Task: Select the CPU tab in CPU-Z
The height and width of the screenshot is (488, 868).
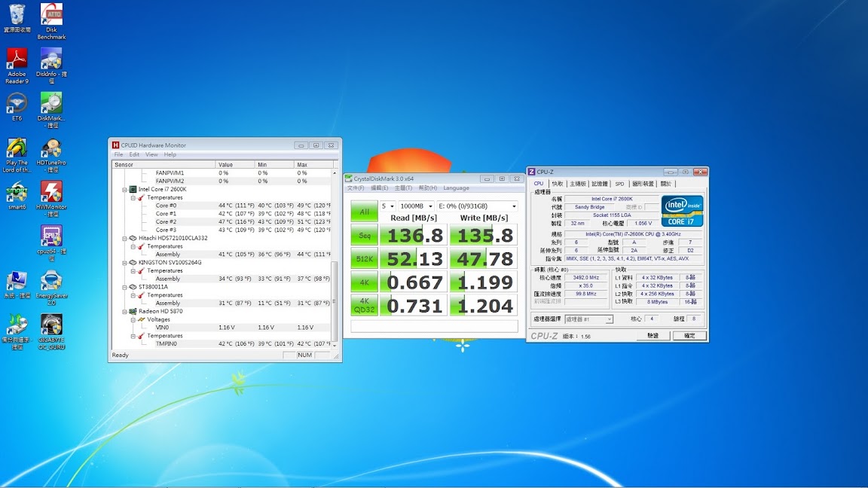Action: pos(539,184)
